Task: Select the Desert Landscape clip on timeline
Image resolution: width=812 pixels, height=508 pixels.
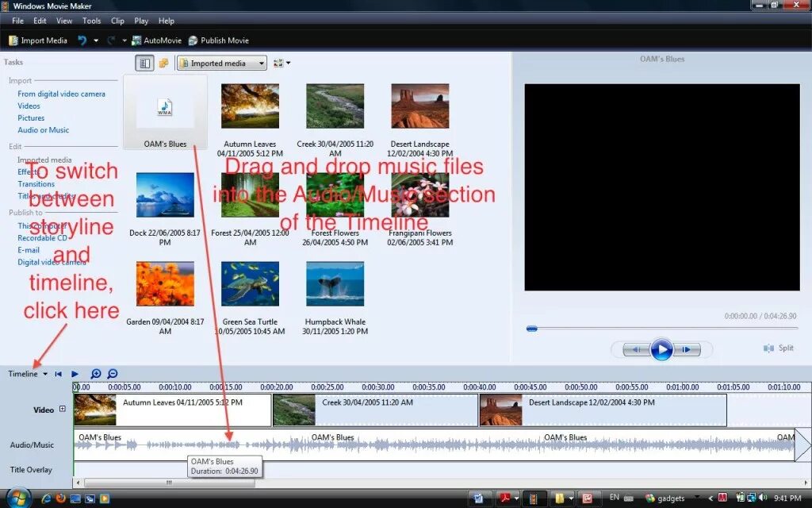Action: point(603,410)
